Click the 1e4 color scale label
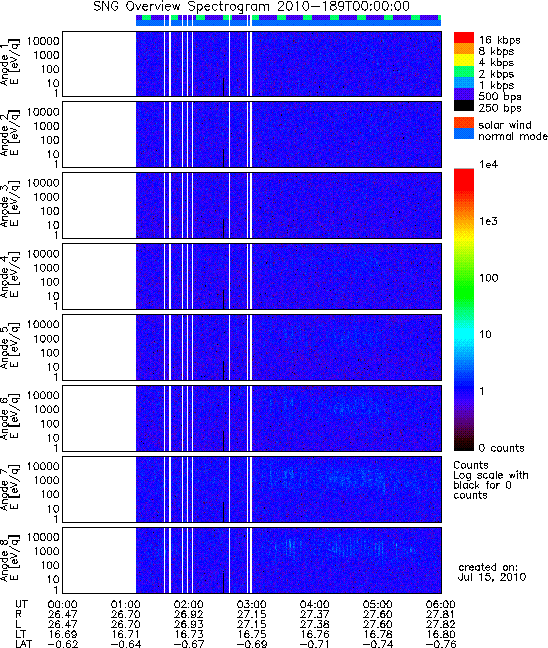 488,164
